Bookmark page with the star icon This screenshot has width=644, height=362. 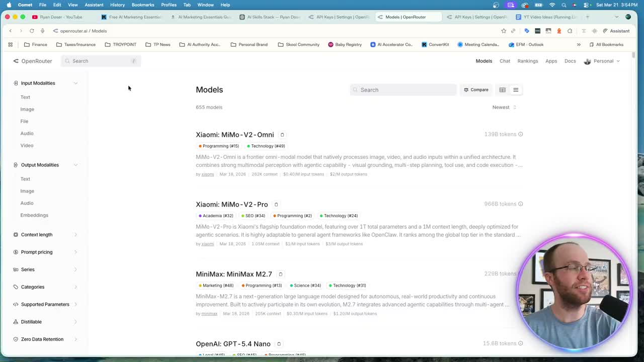coord(504,31)
